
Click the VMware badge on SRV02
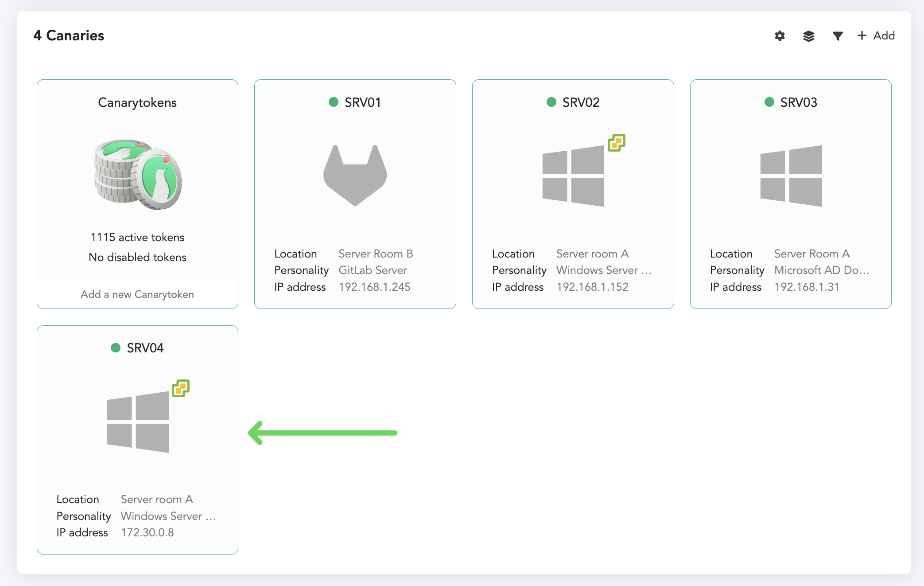616,143
